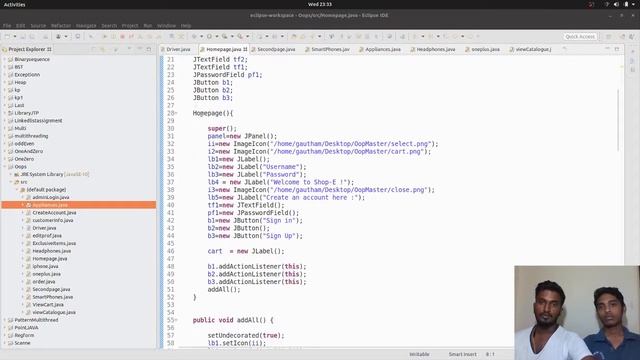The width and height of the screenshot is (640, 360).
Task: Maximize the Project Explorer view
Action: click(149, 49)
